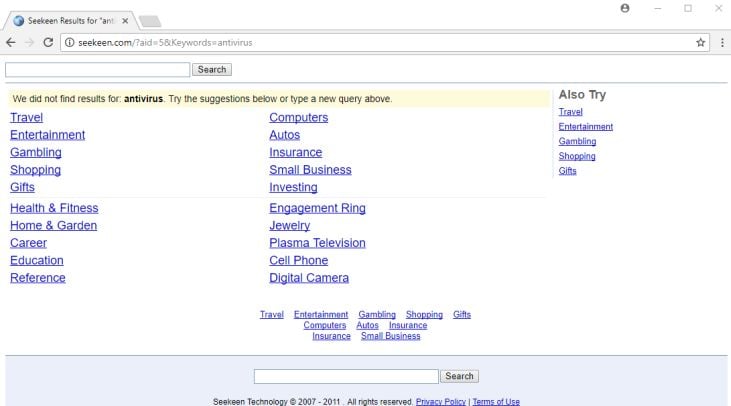Viewport: 731px width, 406px height.
Task: Open the Reference link
Action: point(38,278)
